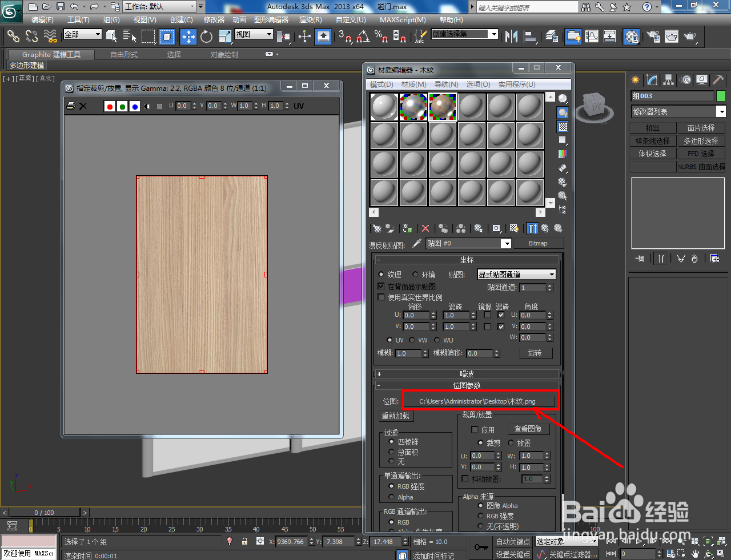Viewport: 731px width, 560px height.
Task: Click the 挤出 modifier button
Action: pyautogui.click(x=653, y=128)
